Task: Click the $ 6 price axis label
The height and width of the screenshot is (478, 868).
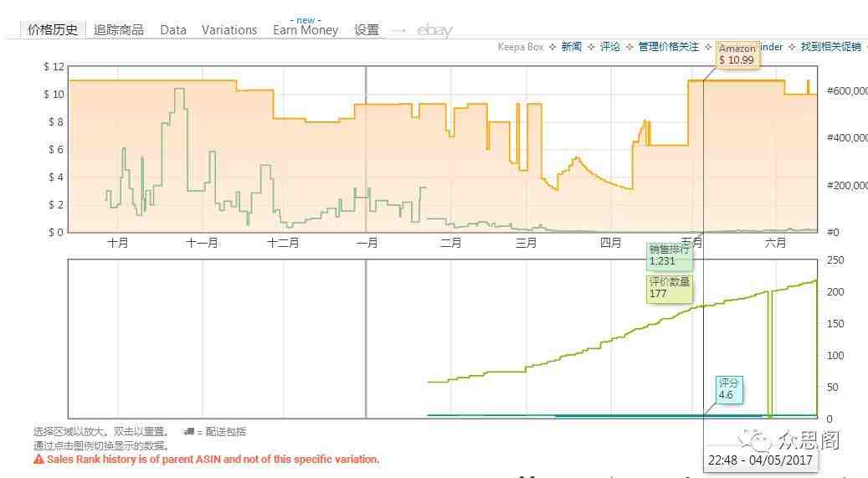Action: coord(58,150)
